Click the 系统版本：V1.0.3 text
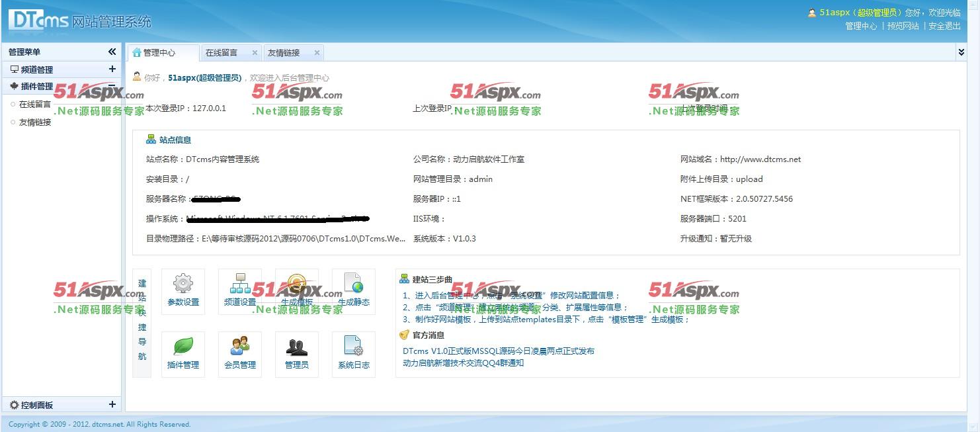Image resolution: width=980 pixels, height=432 pixels. tap(444, 239)
